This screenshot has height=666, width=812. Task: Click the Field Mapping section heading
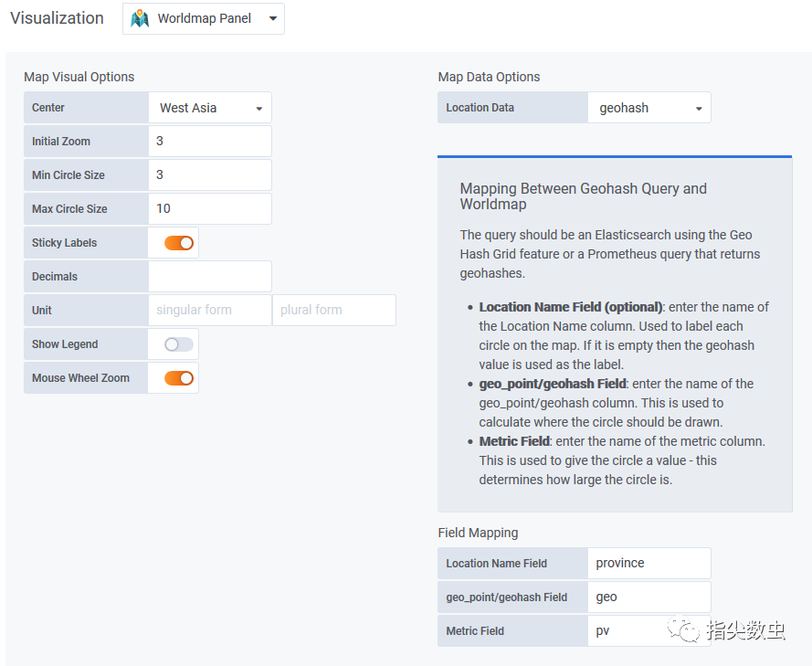point(478,533)
